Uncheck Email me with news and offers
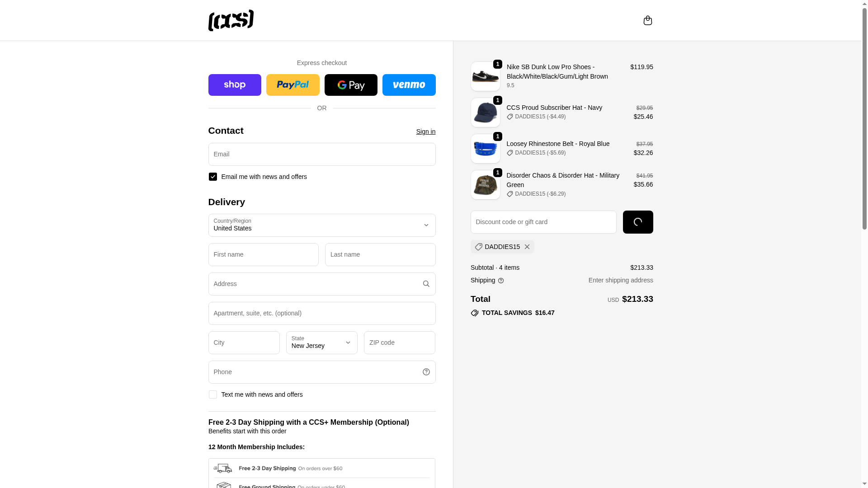Screen dimensions: 868x488 click(x=213, y=177)
